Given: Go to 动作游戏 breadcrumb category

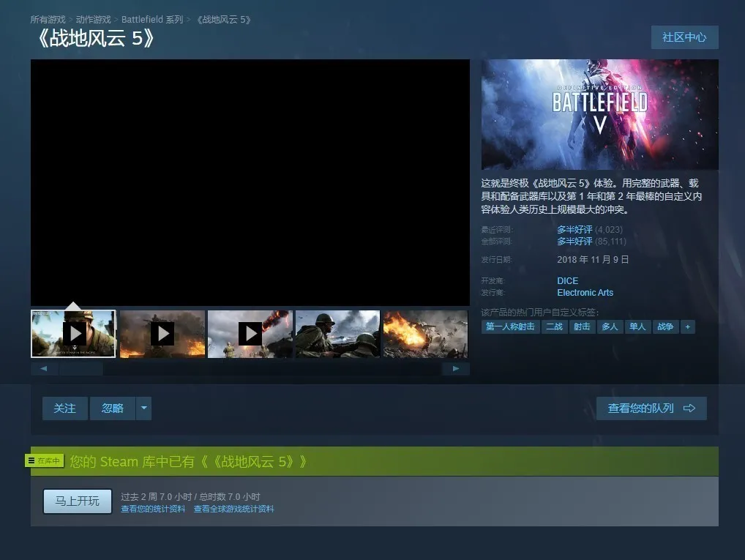Looking at the screenshot, I should (x=94, y=20).
